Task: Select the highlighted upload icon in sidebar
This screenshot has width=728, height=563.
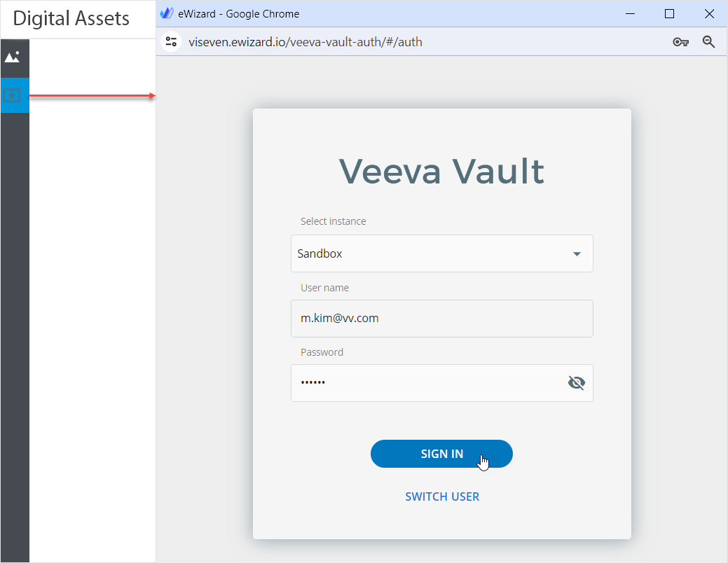Action: pos(13,95)
